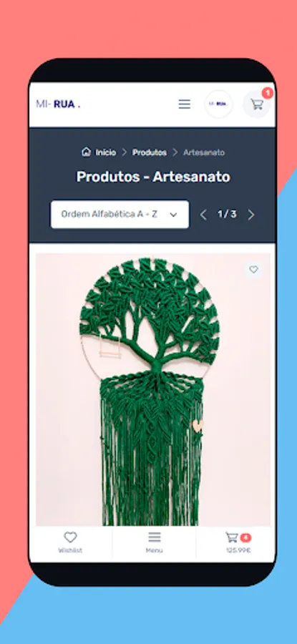The height and width of the screenshot is (644, 297).
Task: Tap the red notification badge on header cart
Action: coord(268,93)
